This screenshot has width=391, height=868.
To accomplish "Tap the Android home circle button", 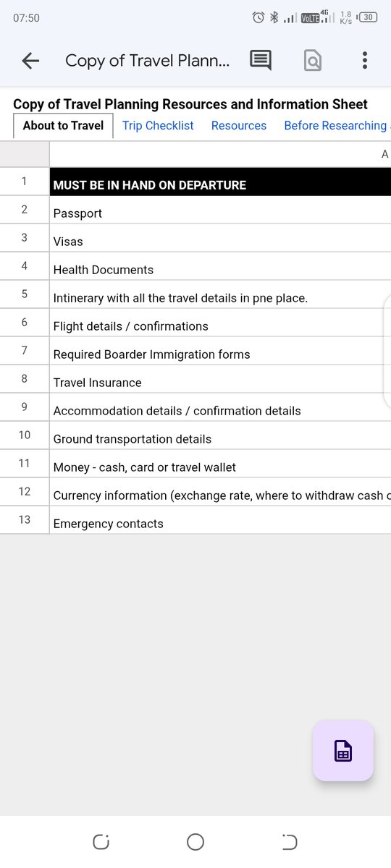I will pos(195,842).
